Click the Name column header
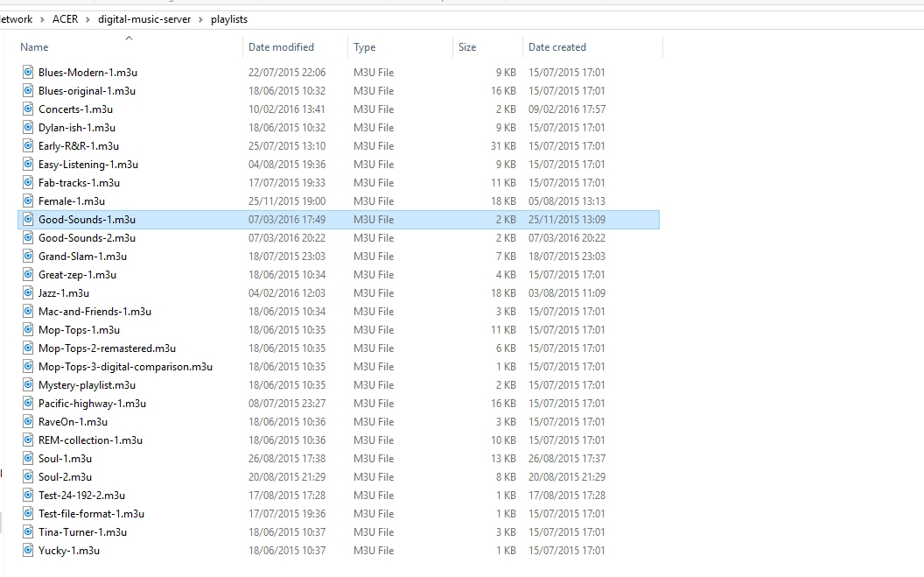The height and width of the screenshot is (577, 924). click(x=33, y=46)
